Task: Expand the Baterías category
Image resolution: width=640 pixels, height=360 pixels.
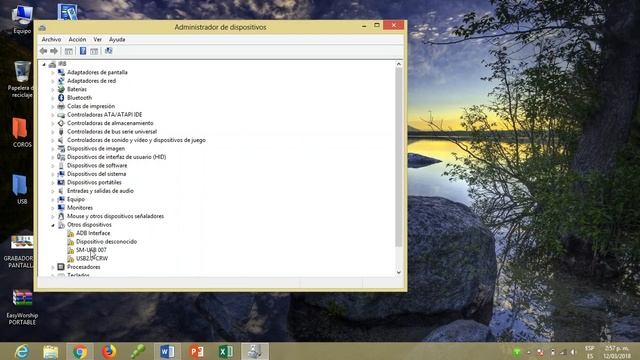Action: (53, 89)
